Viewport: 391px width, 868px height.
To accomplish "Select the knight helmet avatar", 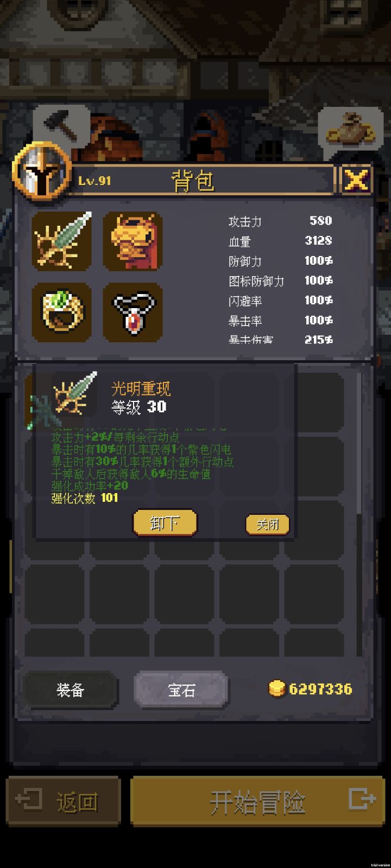I will click(42, 172).
